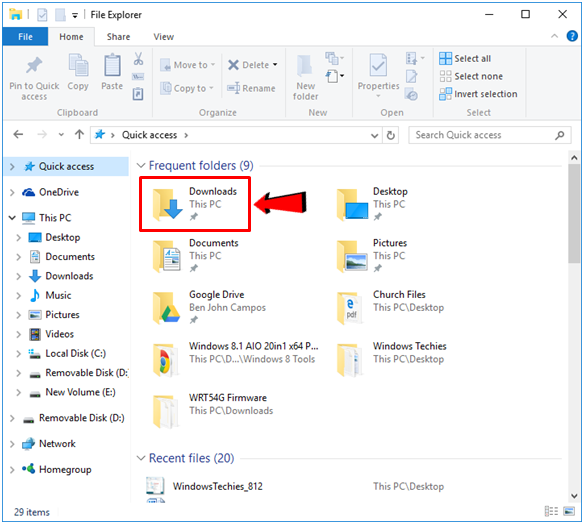The width and height of the screenshot is (583, 523).
Task: Click the vertical scrollbar thumb
Action: 574,213
